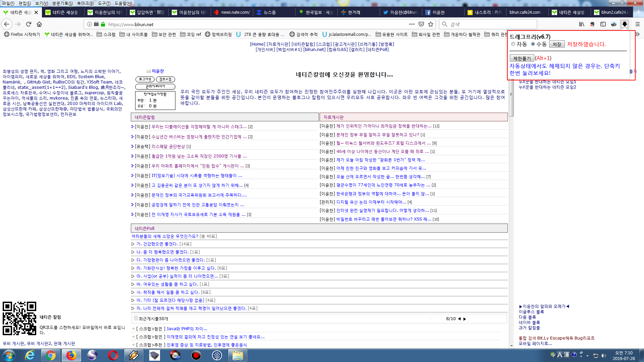The image size is (644, 362).
Task: Click the page vertical scrollbar thumb
Action: [x=511, y=94]
